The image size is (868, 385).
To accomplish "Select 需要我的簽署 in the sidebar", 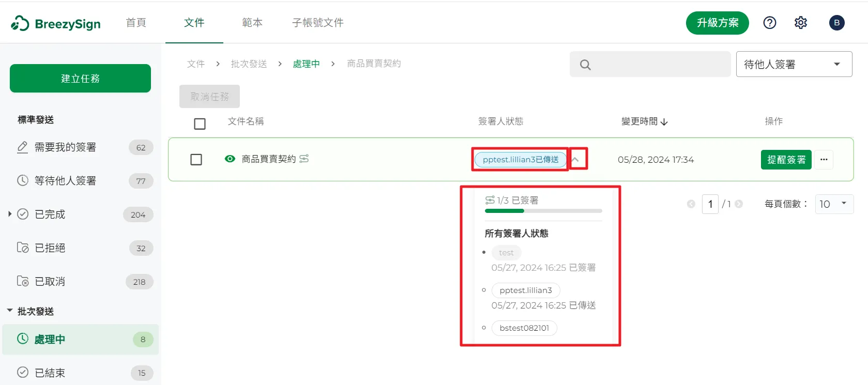I will (65, 147).
